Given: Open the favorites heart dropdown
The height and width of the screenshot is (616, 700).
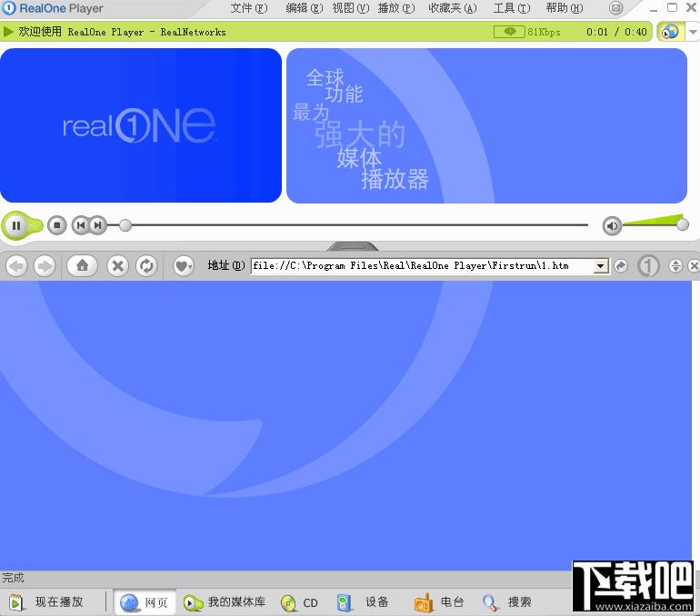Looking at the screenshot, I should click(x=184, y=266).
